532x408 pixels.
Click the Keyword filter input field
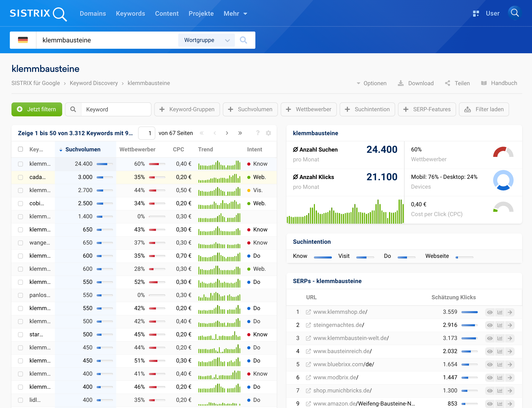tap(116, 110)
